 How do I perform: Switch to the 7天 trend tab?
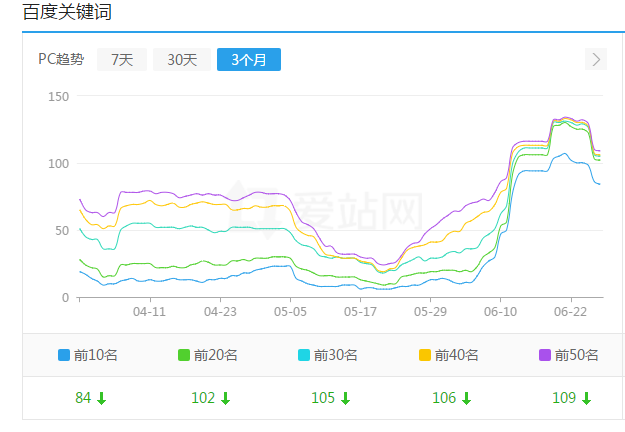click(122, 60)
